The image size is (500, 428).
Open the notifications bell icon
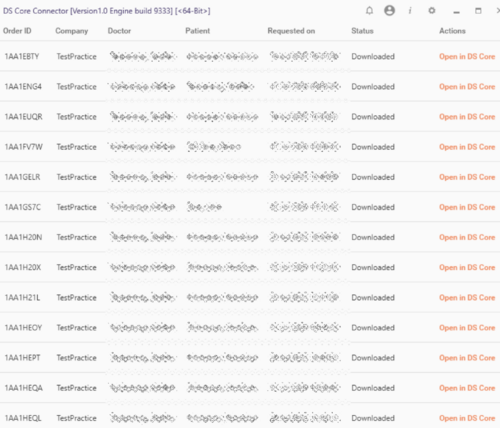coord(369,11)
